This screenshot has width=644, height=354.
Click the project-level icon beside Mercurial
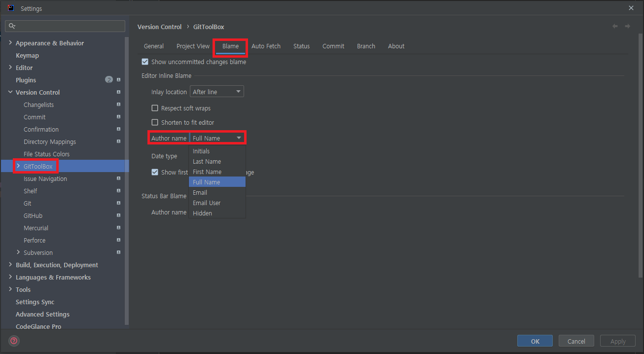[118, 228]
